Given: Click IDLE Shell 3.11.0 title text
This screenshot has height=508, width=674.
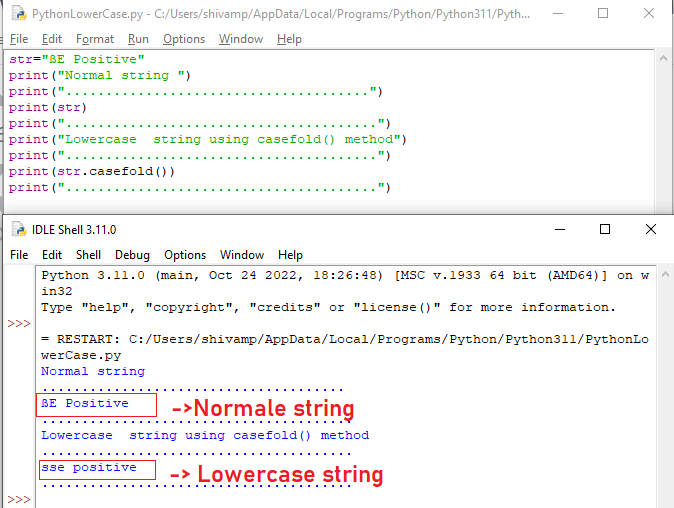Looking at the screenshot, I should point(74,230).
